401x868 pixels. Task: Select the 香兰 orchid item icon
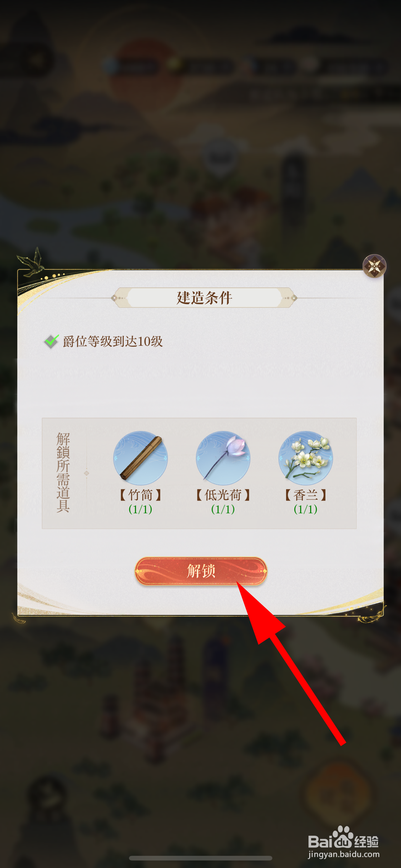coord(305,458)
